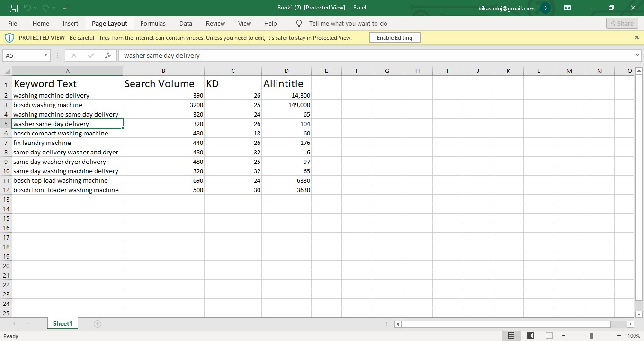644x341 pixels.
Task: Click the account avatar circle B
Action: click(546, 8)
